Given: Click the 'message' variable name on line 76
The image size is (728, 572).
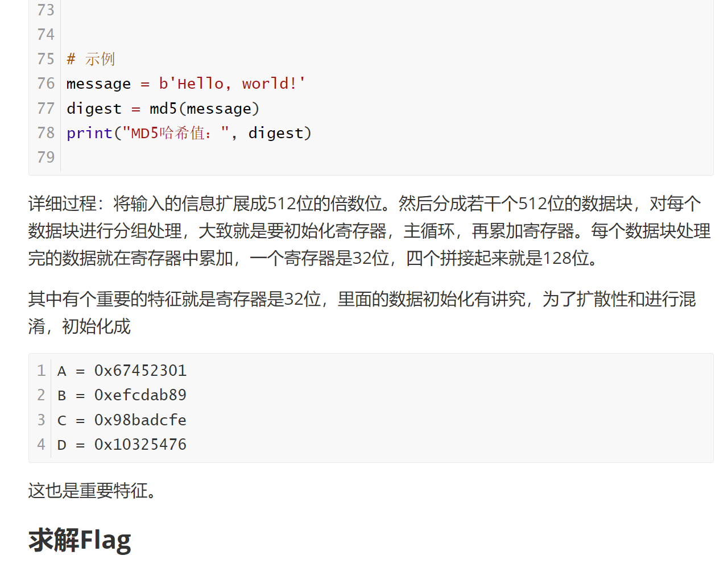Looking at the screenshot, I should [x=98, y=84].
